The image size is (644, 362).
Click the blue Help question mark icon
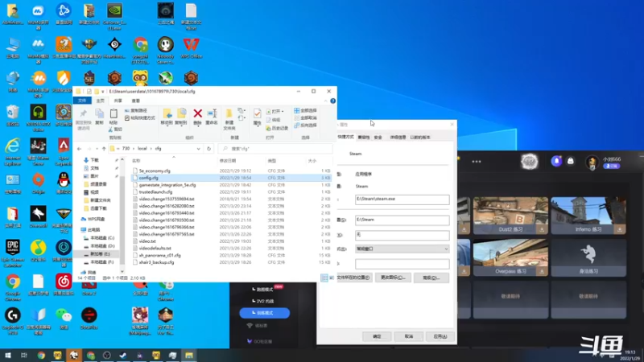[x=332, y=101]
